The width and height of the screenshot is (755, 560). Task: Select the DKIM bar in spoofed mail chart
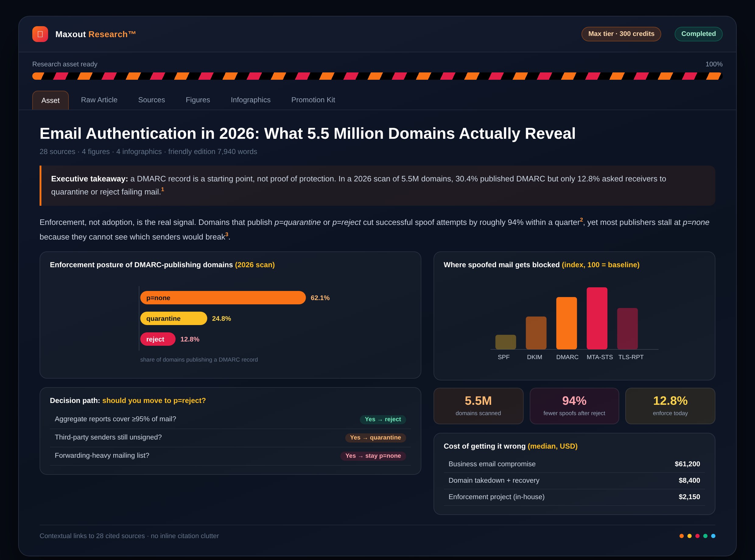536,333
